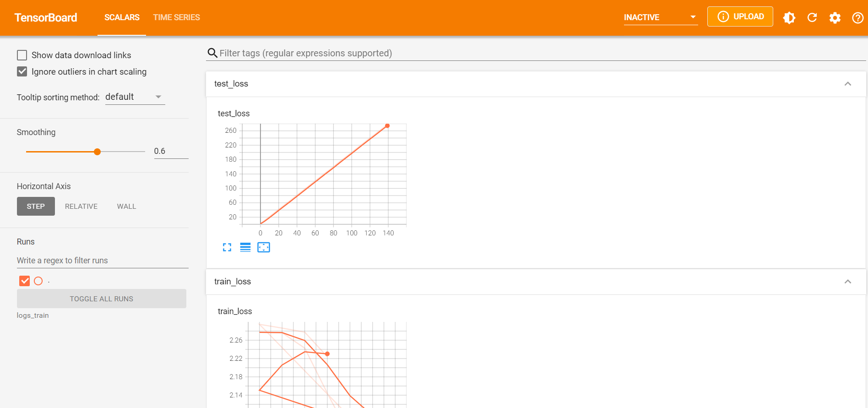Collapse the test_loss section
Screen dimensions: 868x408
point(848,84)
